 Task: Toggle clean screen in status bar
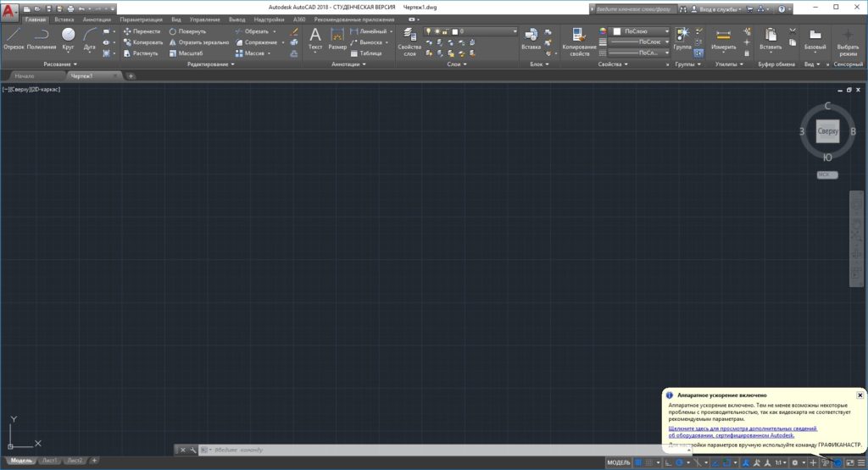pyautogui.click(x=849, y=462)
